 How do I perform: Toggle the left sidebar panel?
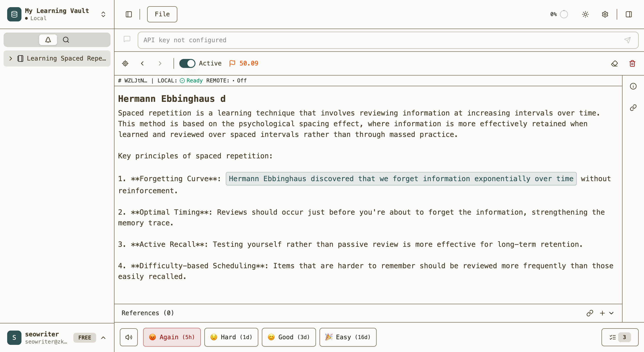point(129,14)
